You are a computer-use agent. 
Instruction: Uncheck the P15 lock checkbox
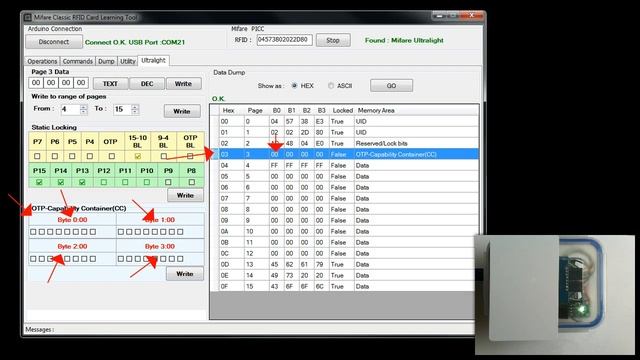point(39,182)
